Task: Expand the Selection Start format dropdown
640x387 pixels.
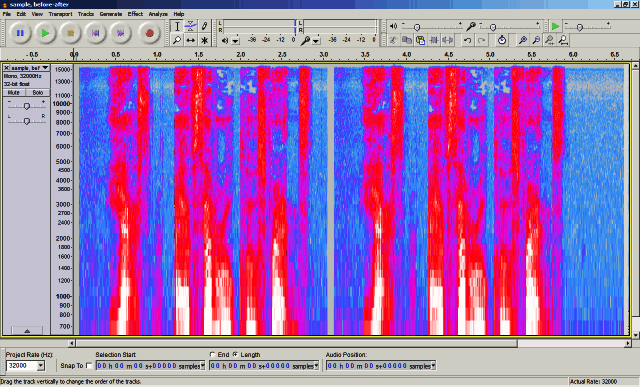Action: pyautogui.click(x=202, y=366)
